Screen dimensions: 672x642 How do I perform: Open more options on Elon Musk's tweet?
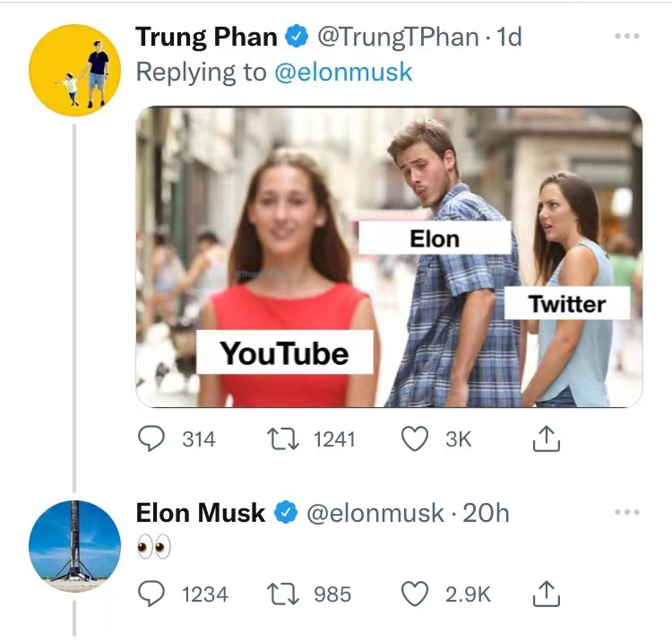tap(626, 512)
